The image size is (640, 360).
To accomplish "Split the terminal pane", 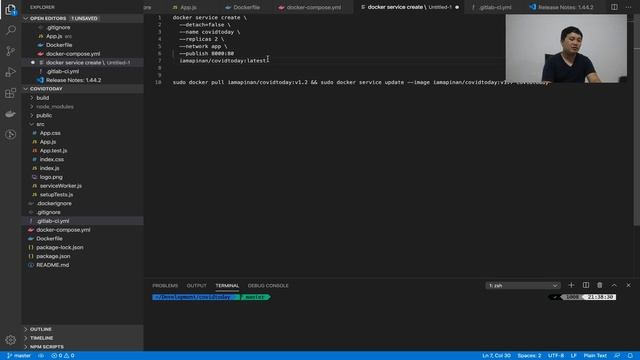I will pos(585,285).
